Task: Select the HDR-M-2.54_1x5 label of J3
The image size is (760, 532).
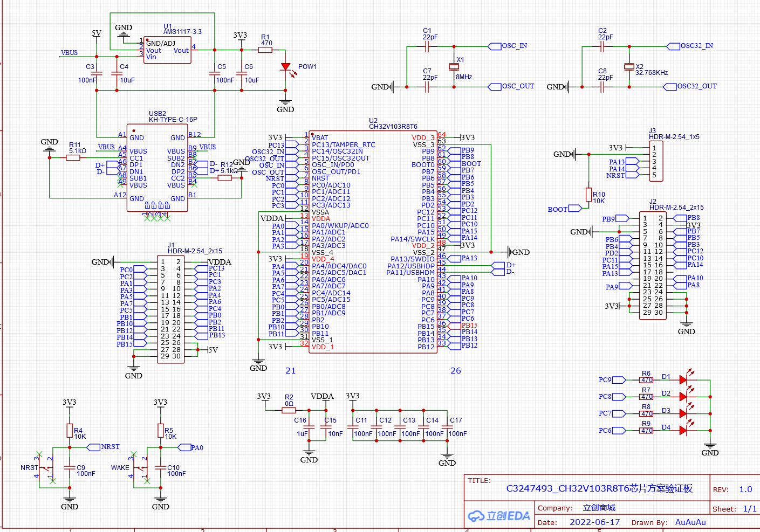Action: (674, 137)
